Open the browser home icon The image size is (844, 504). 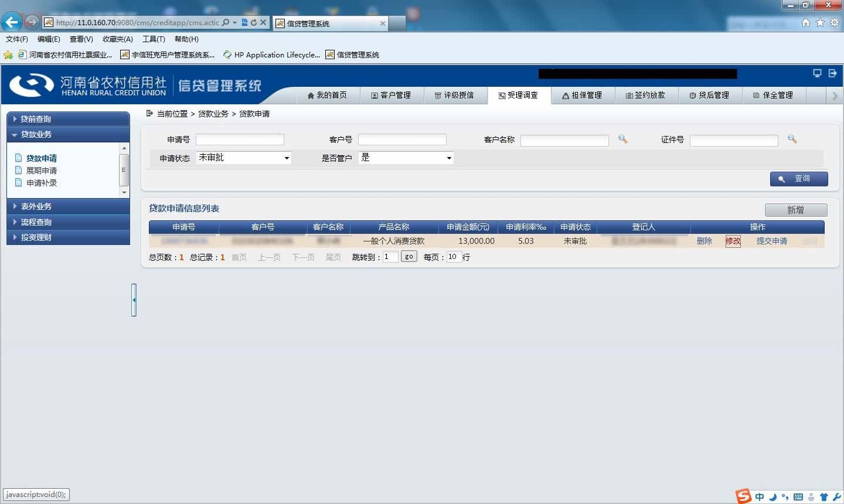806,23
